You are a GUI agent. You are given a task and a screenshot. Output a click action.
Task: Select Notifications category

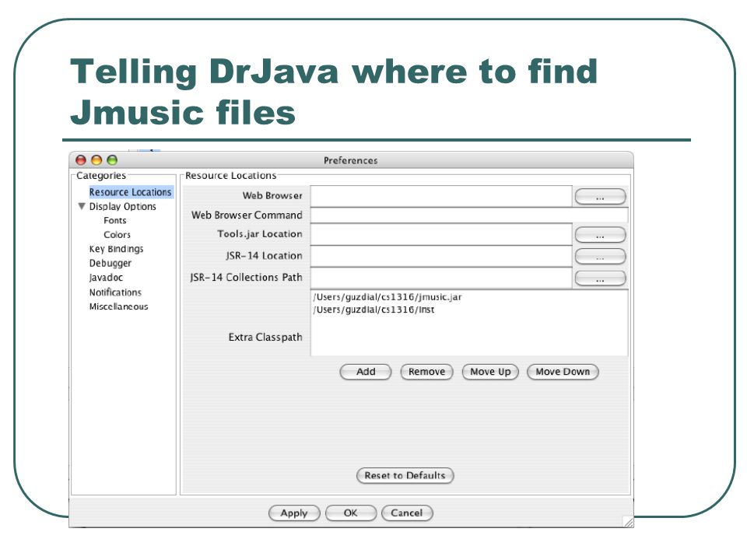point(115,292)
